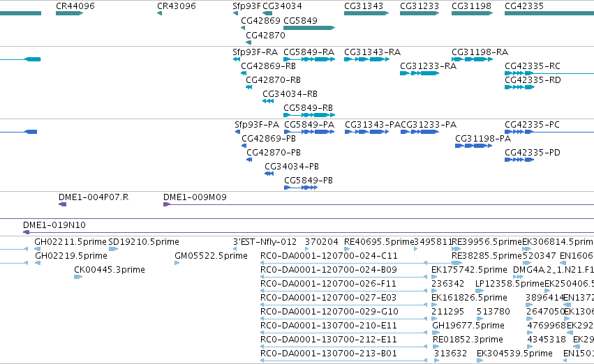Open the CG31198-PA protein label
Image resolution: width=594 pixels, height=364 pixels.
(x=483, y=139)
